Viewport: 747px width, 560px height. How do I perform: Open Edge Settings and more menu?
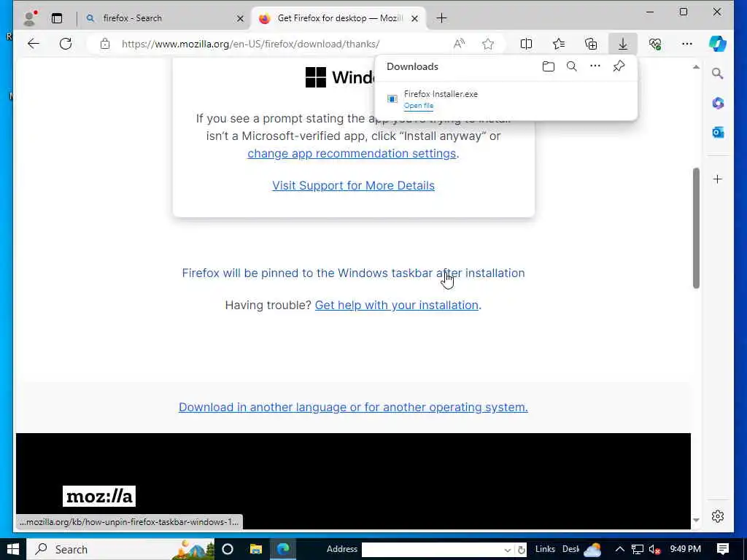pos(687,44)
